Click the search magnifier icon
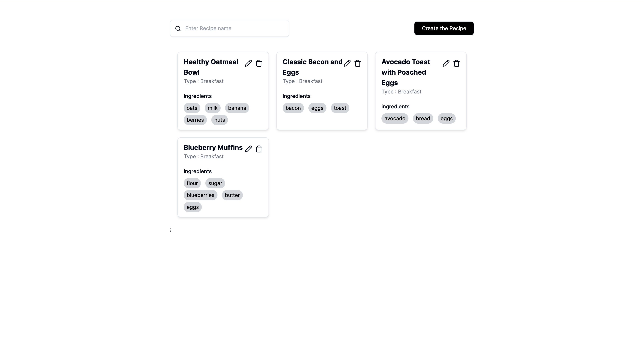The image size is (644, 353). (178, 28)
